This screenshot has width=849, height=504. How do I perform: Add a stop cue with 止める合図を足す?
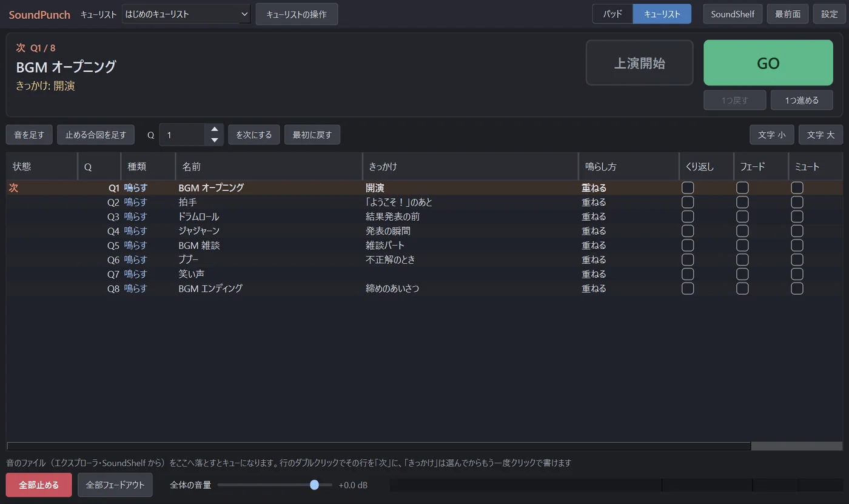96,135
